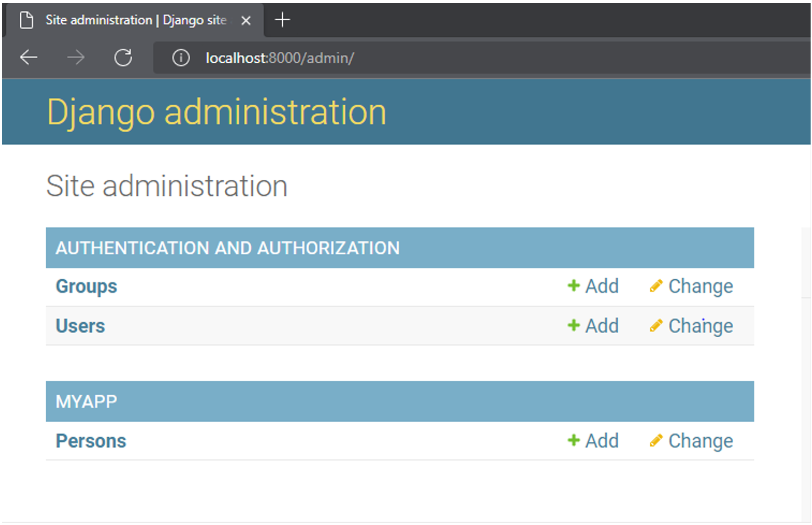Viewport: 812px width, 525px height.
Task: Open the Groups model link
Action: point(86,286)
